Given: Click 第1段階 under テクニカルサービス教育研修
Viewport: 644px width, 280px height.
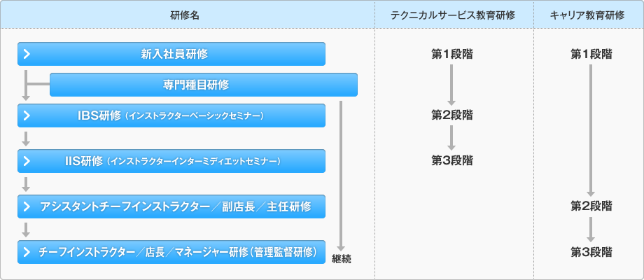Looking at the screenshot, I should (451, 54).
